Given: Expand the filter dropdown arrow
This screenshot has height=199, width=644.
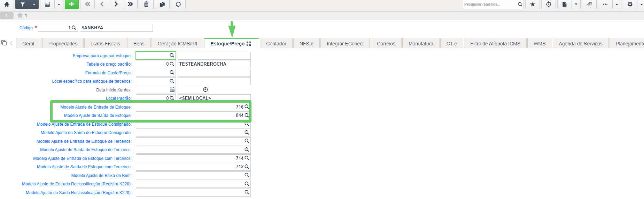Looking at the screenshot, I should (34, 4).
